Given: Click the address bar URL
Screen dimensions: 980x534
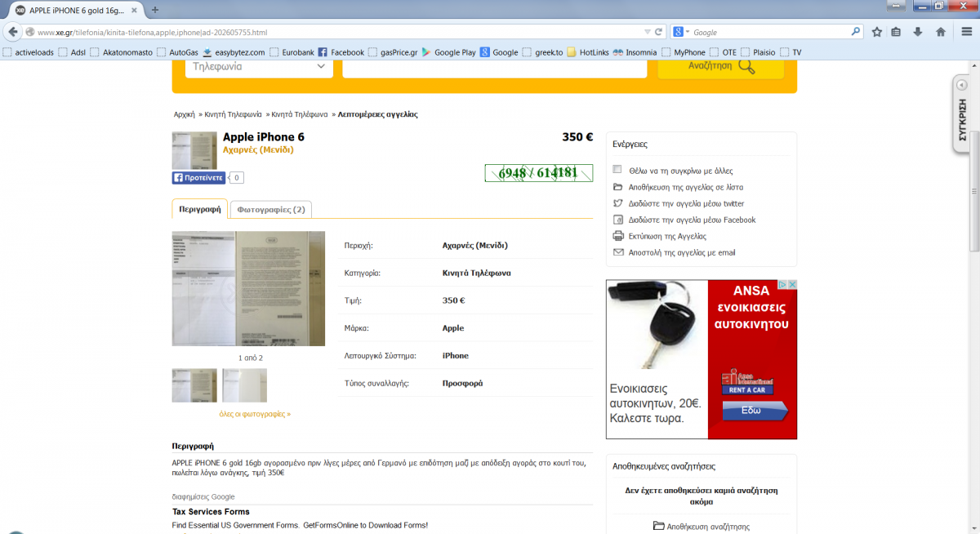Looking at the screenshot, I should (x=154, y=32).
